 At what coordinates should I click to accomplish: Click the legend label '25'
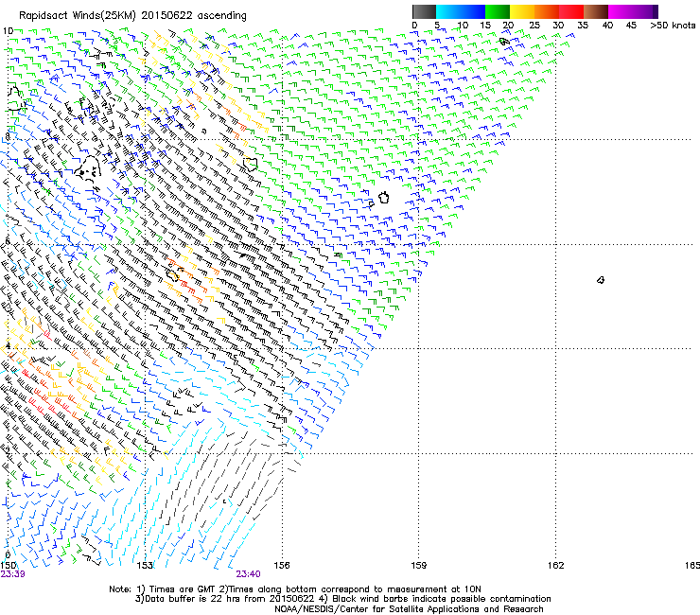534,25
